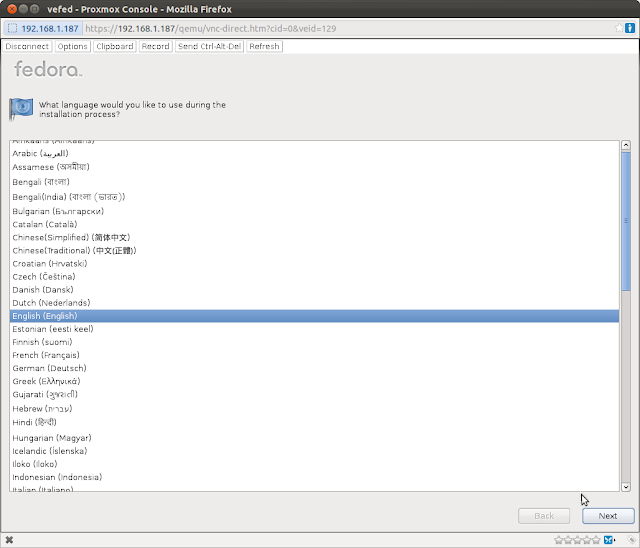This screenshot has height=548, width=640.
Task: Select Bengali(India) language
Action: click(314, 197)
